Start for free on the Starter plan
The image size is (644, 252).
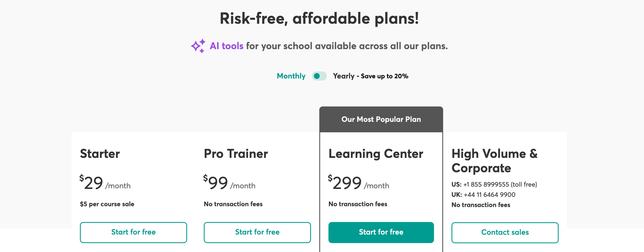[x=133, y=232]
